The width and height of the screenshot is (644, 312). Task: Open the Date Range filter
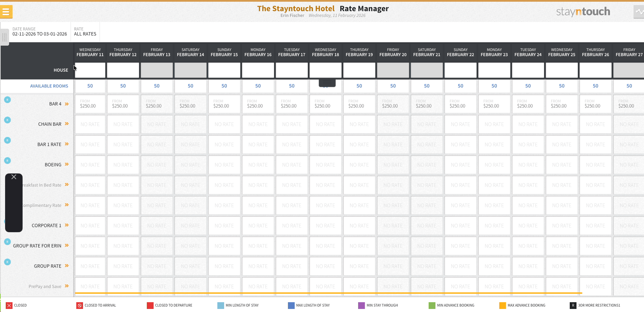click(x=39, y=32)
